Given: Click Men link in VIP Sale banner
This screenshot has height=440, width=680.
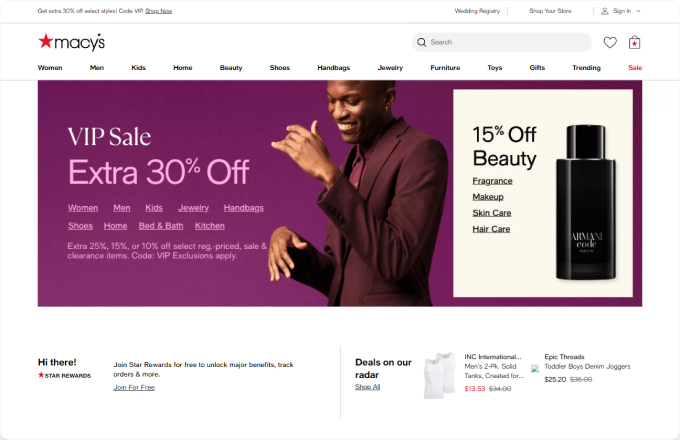Looking at the screenshot, I should pos(122,208).
